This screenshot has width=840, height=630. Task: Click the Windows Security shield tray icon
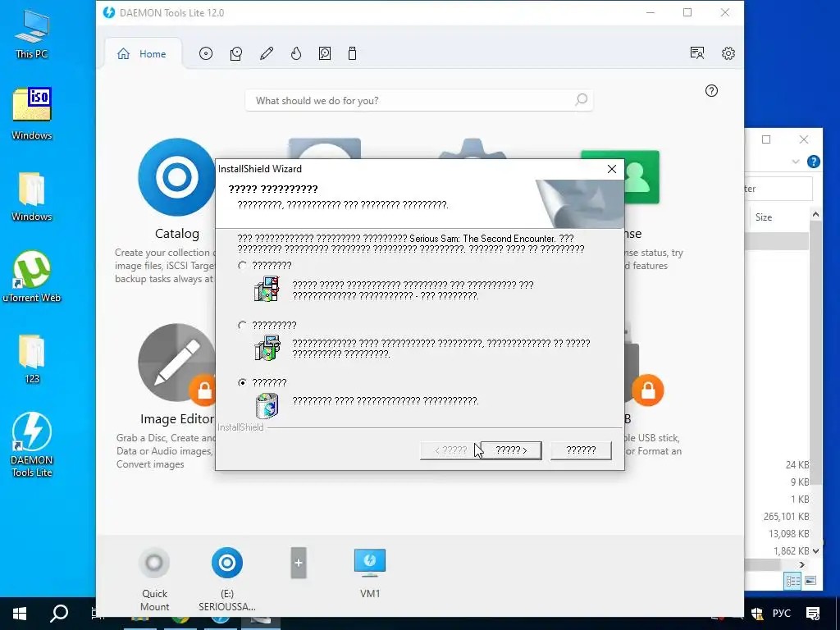click(756, 614)
